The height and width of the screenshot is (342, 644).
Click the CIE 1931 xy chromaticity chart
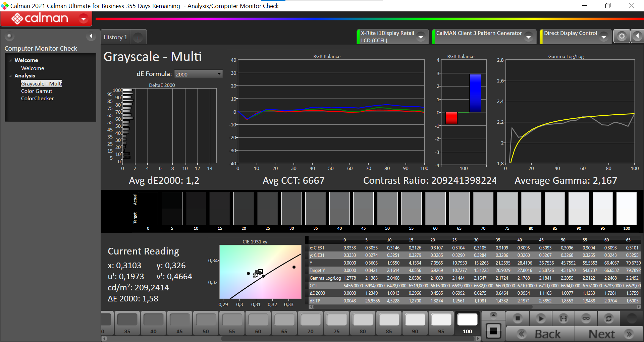[260, 272]
